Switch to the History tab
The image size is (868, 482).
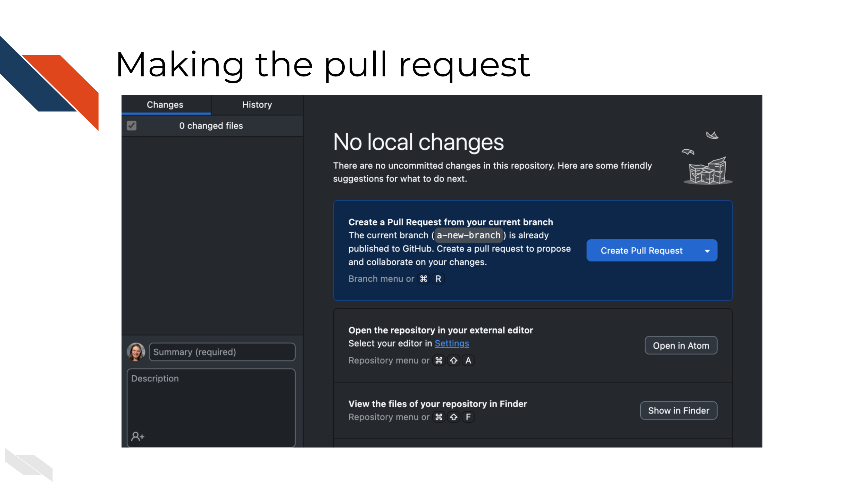click(257, 105)
